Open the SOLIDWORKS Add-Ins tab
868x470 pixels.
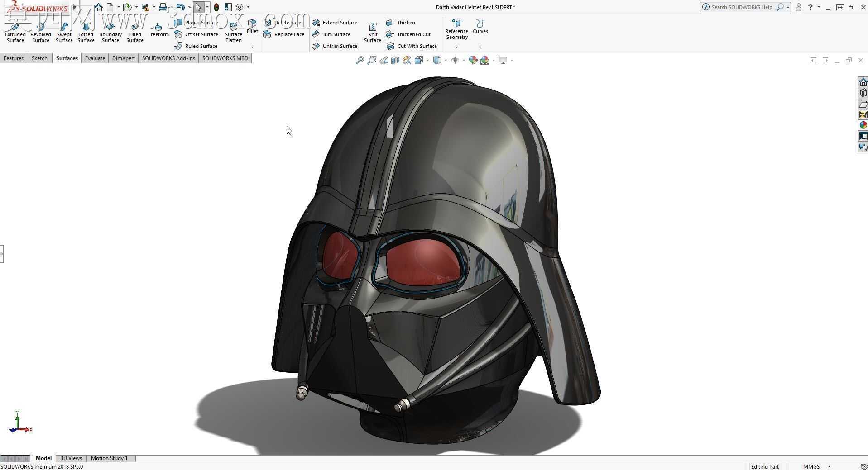coord(168,58)
